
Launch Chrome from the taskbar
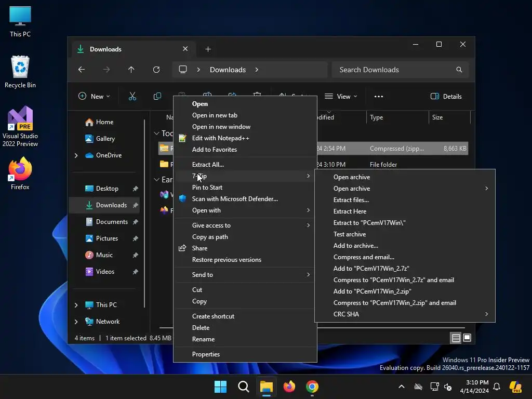312,387
